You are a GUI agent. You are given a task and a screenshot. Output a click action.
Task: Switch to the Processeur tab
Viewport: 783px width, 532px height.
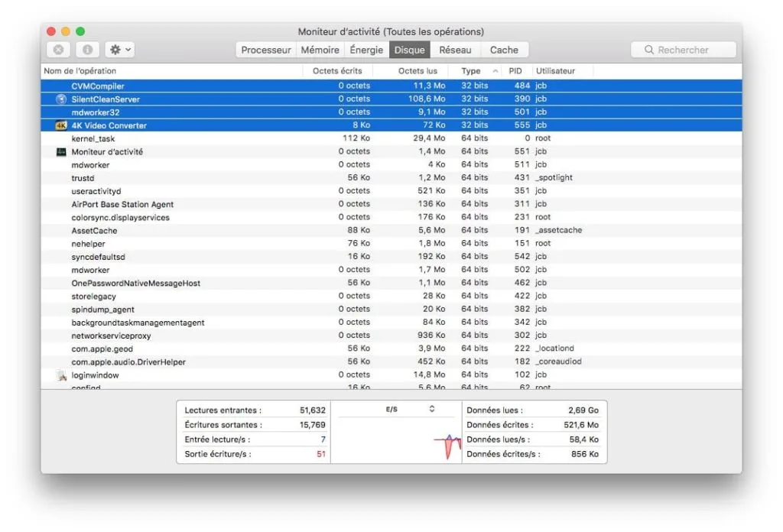(265, 50)
